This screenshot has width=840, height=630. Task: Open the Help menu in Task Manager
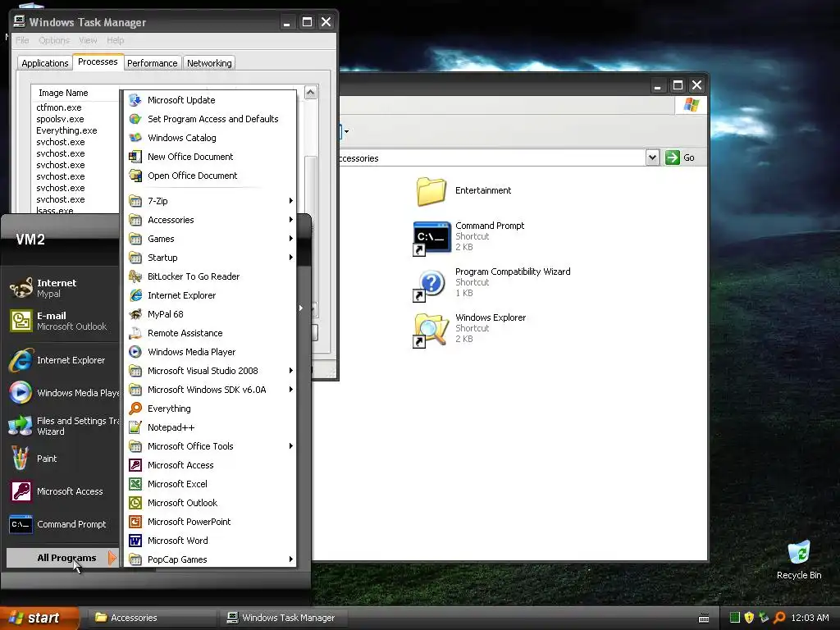click(x=115, y=40)
